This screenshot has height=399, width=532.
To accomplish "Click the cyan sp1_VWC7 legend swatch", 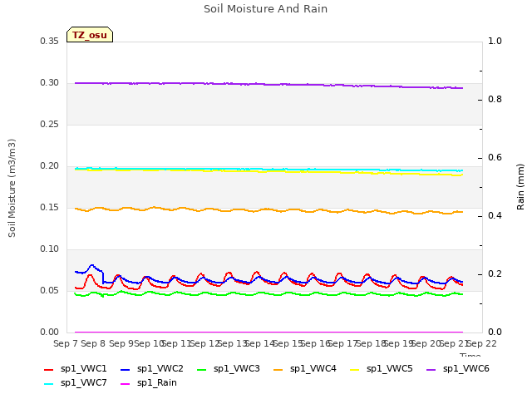I will click(49, 384).
